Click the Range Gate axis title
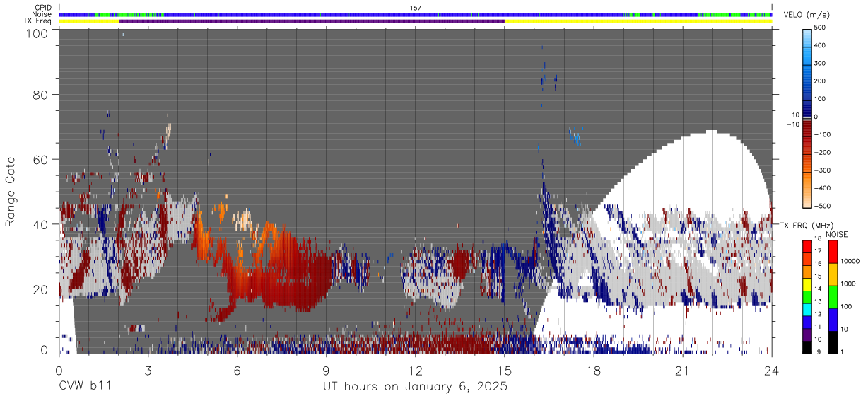The width and height of the screenshot is (868, 401). pos(11,192)
